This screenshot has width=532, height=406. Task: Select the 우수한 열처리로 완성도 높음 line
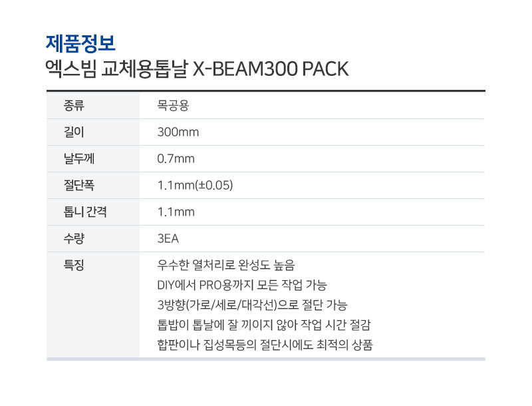226,265
